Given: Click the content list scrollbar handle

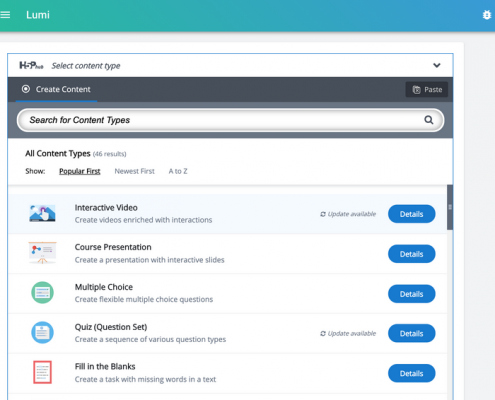Looking at the screenshot, I should click(450, 207).
